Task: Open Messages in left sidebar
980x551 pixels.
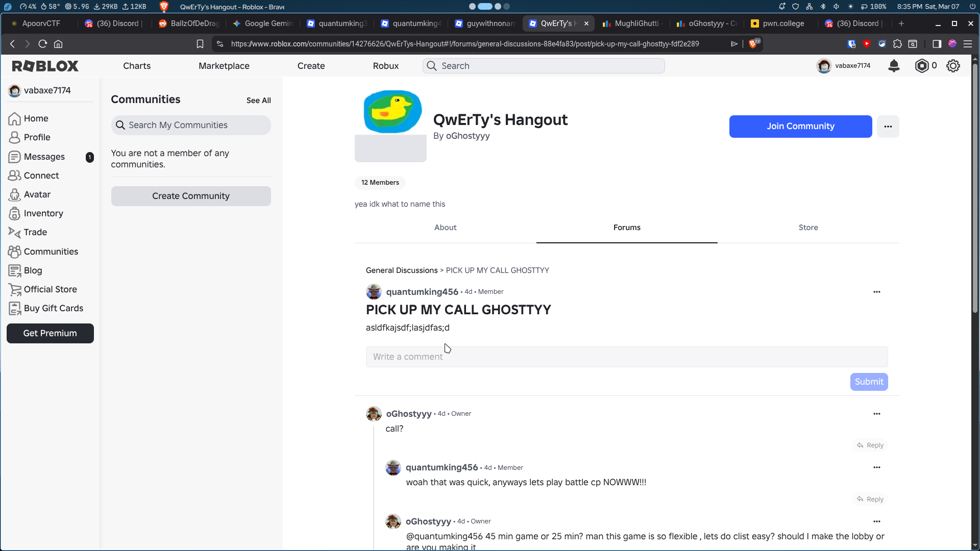Action: 44,157
